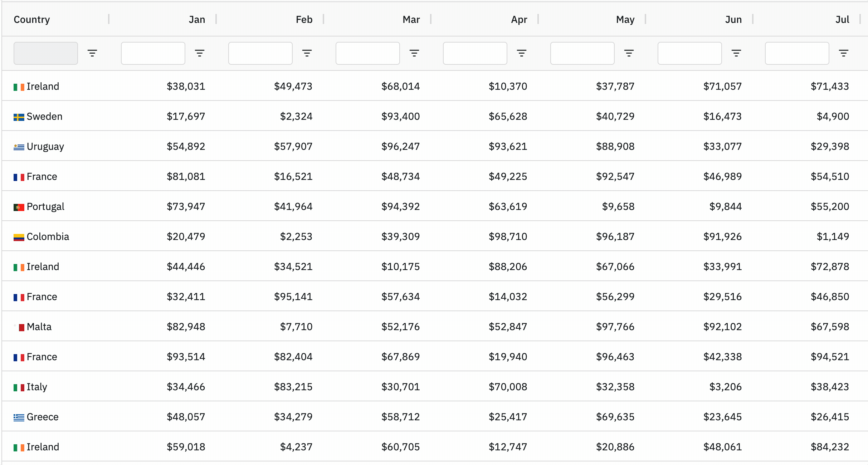Select the Uruguay row country cell
868x465 pixels.
(x=45, y=146)
